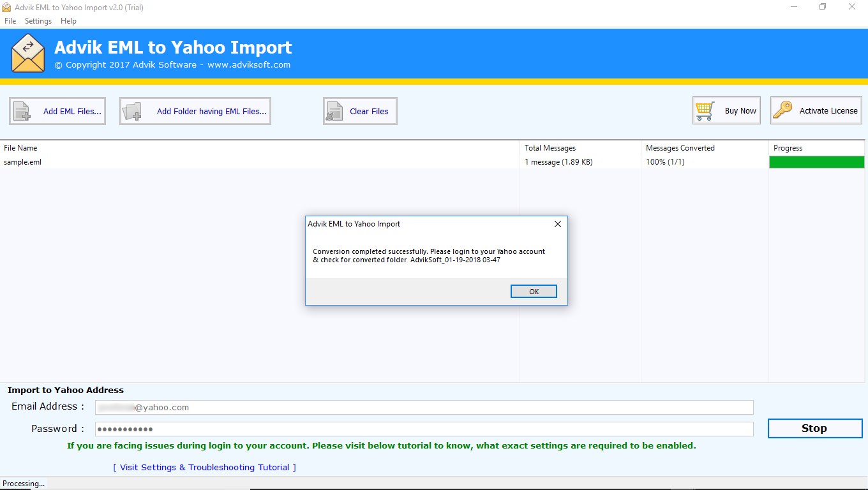Click the green progress bar for sample.eml
This screenshot has height=490, width=868.
817,162
